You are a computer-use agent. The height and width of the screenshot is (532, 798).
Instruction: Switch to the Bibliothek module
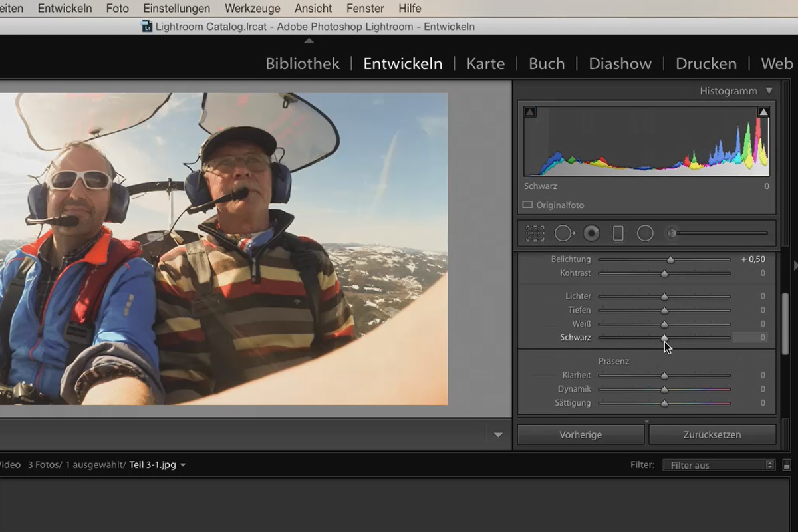(x=303, y=64)
